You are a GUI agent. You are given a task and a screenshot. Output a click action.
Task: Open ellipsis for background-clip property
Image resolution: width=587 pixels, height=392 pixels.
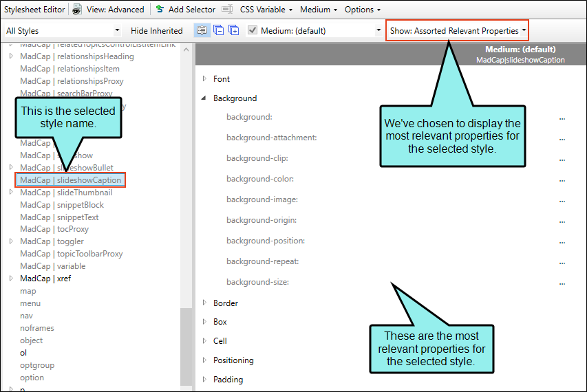pos(562,160)
